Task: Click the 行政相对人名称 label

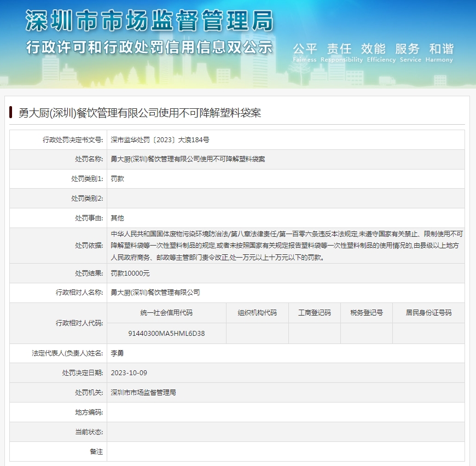Action: click(x=79, y=293)
